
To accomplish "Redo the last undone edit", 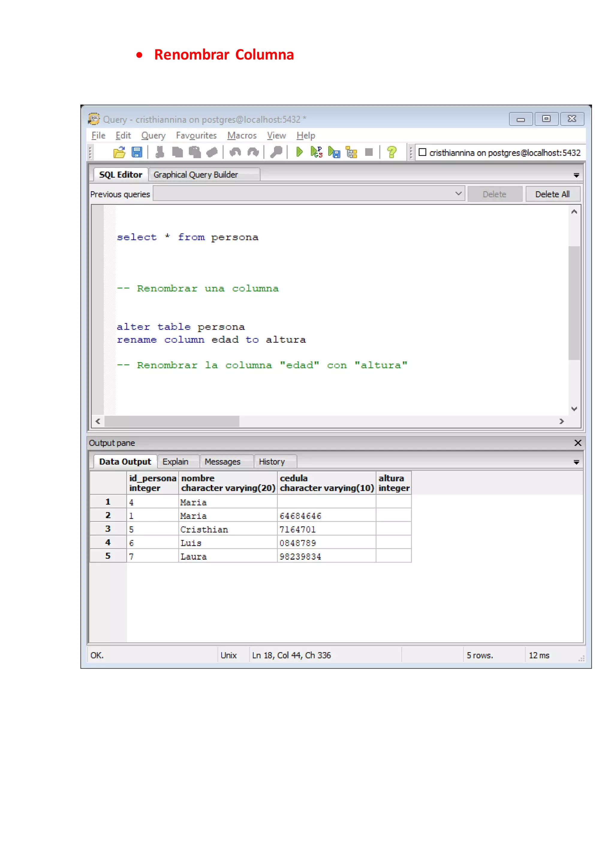I will click(253, 152).
